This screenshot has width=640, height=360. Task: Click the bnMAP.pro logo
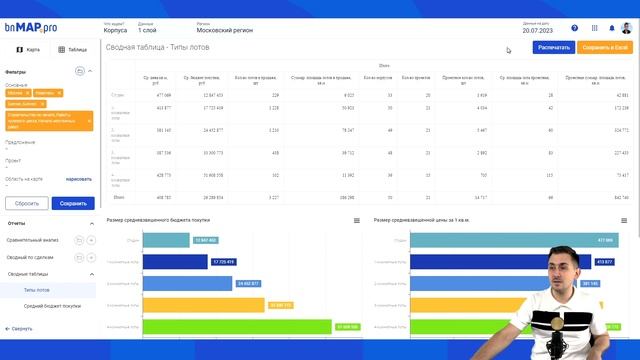(x=31, y=28)
